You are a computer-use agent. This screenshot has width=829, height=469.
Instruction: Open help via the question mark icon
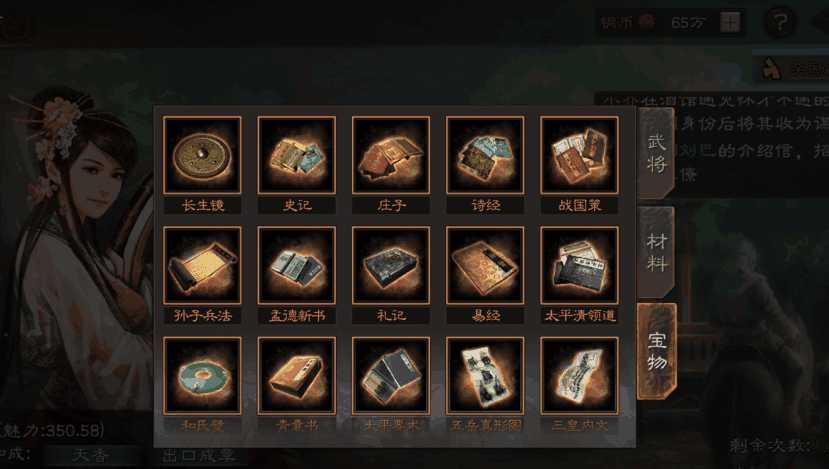point(780,22)
